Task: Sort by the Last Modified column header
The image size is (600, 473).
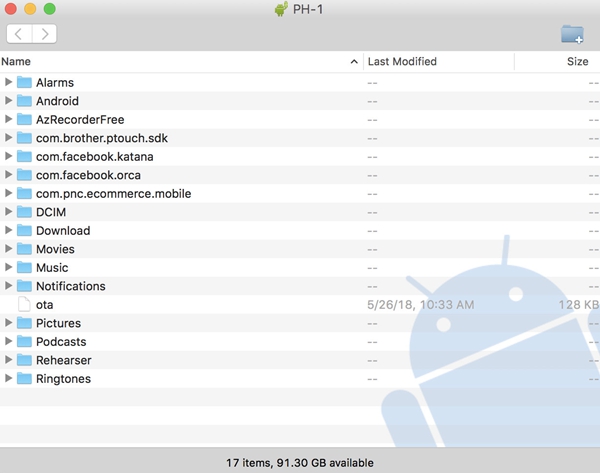Action: 439,62
